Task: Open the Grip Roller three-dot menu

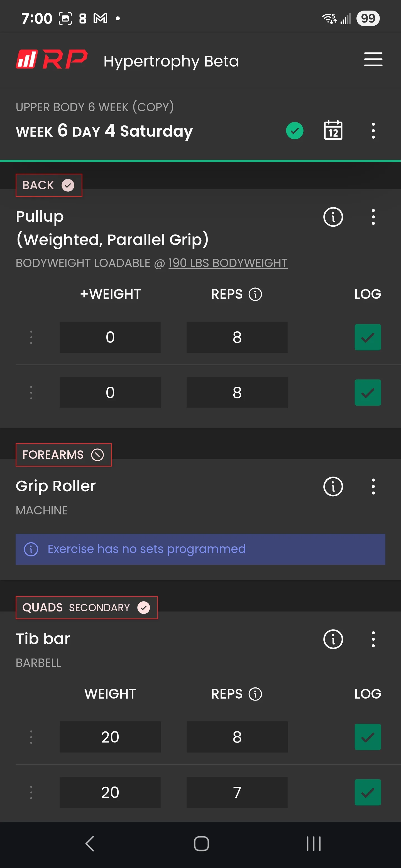Action: pos(373,486)
